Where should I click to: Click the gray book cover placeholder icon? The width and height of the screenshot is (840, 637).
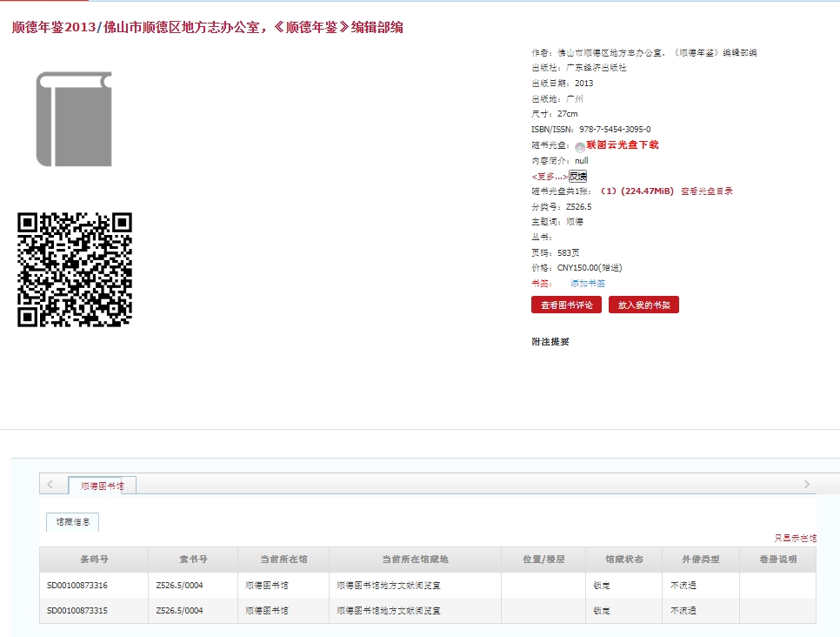74,118
